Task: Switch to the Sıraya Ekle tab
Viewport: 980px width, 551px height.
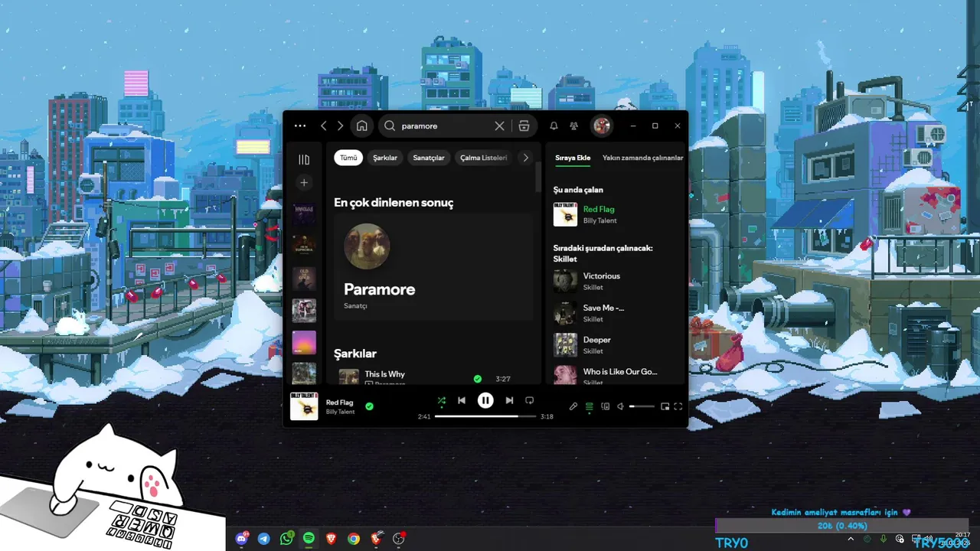Action: (573, 158)
